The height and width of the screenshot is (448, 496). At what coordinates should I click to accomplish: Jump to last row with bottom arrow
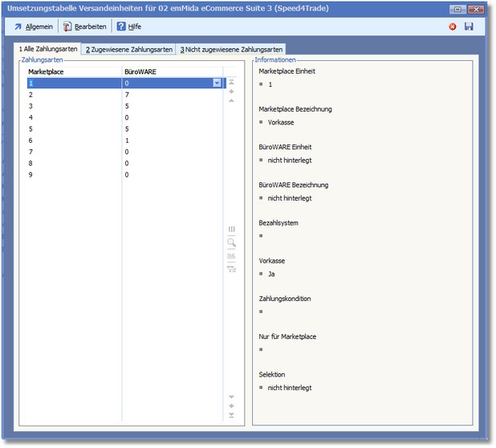pyautogui.click(x=231, y=415)
